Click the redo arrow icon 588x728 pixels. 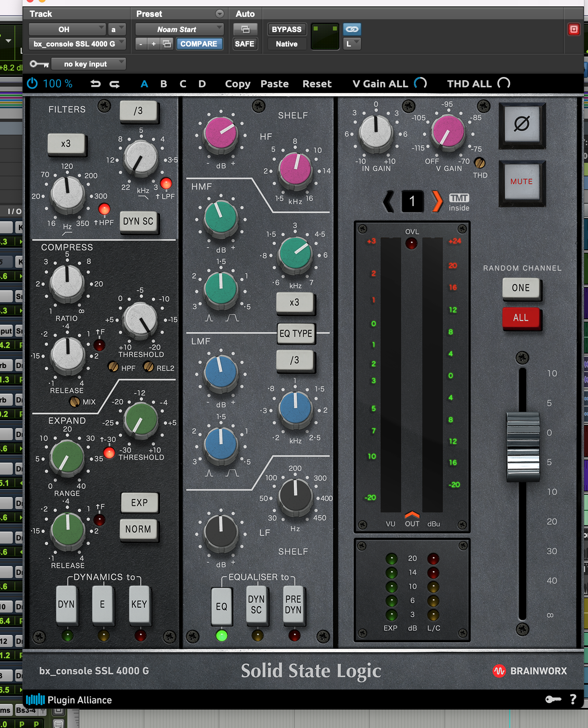click(x=115, y=84)
